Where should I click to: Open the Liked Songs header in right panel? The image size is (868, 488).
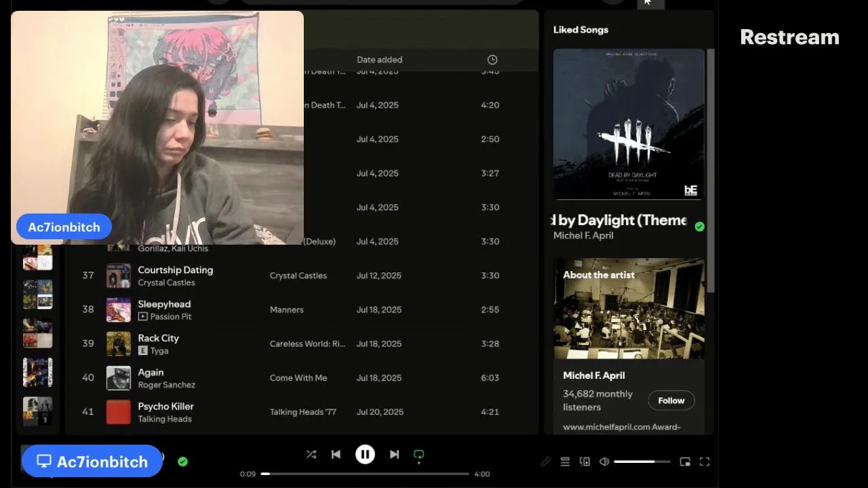(x=580, y=30)
